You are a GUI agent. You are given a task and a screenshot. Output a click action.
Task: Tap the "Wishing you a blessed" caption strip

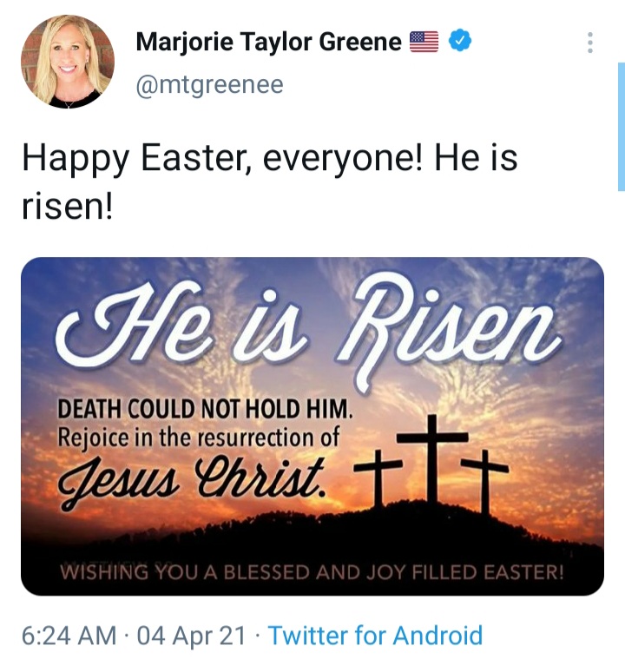coord(312,572)
